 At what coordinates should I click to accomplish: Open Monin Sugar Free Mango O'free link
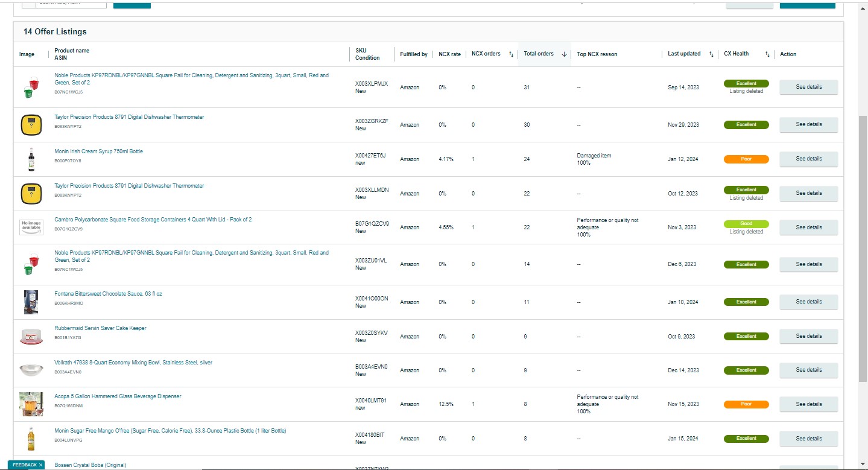click(x=170, y=431)
